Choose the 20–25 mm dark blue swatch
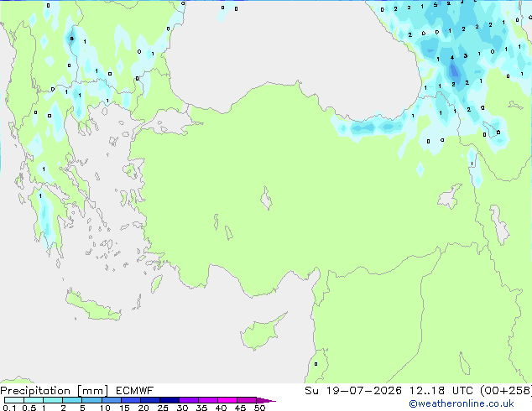 tap(149, 400)
